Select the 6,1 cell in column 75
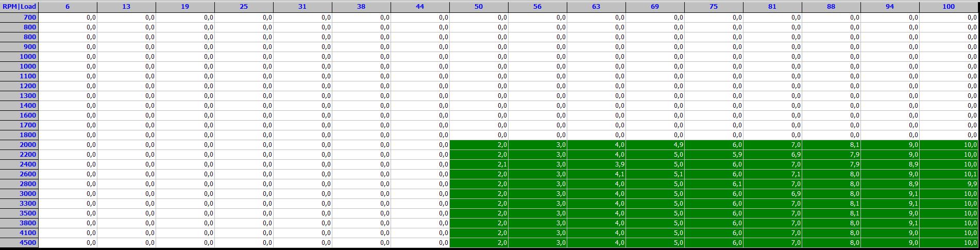The width and height of the screenshot is (980, 250). point(714,184)
